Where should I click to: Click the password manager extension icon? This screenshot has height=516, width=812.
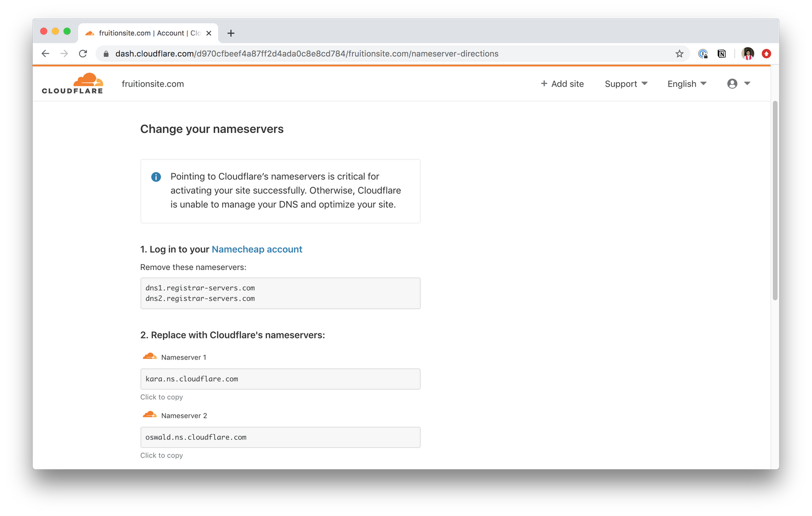703,54
